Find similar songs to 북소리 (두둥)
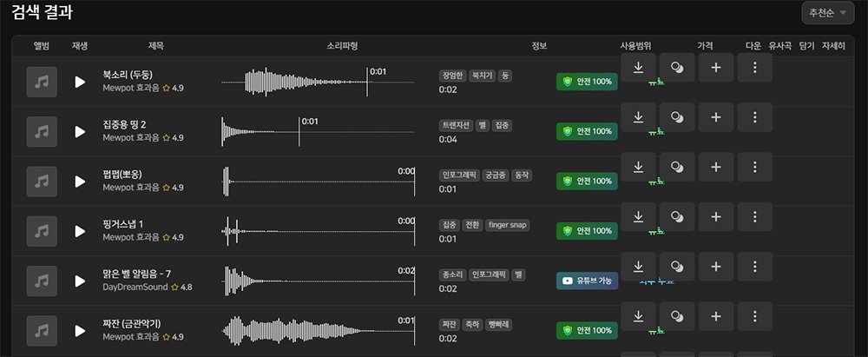 click(677, 67)
